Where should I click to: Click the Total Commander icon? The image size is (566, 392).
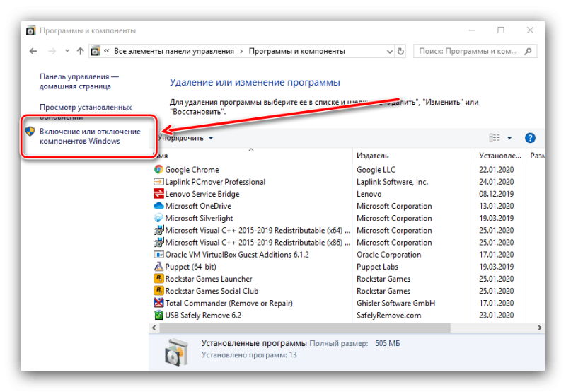[x=158, y=303]
